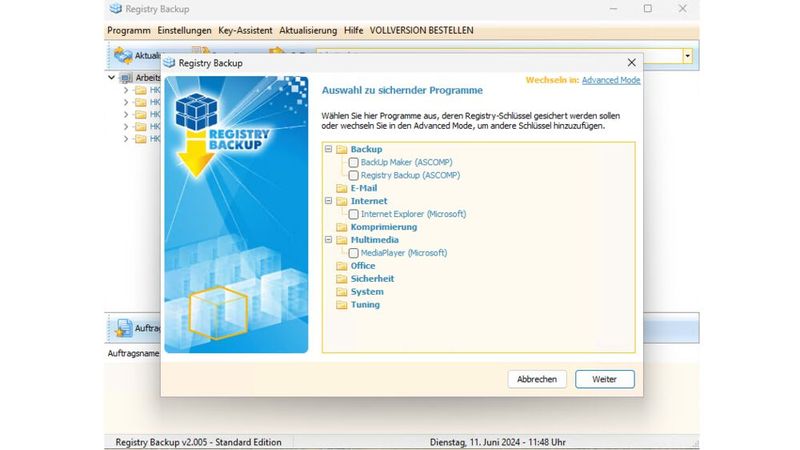Click the Komprimierung folder icon
The image size is (800, 450).
tap(342, 227)
